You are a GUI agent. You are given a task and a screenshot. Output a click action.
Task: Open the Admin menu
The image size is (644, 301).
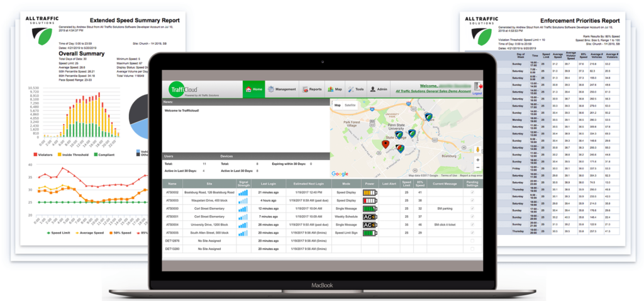(x=378, y=89)
